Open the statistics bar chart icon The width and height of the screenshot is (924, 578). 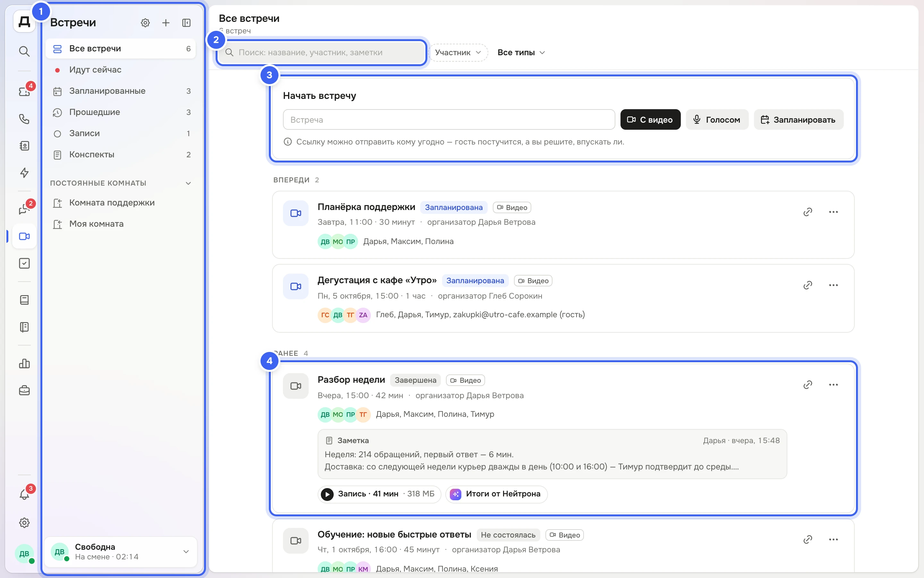tap(24, 363)
